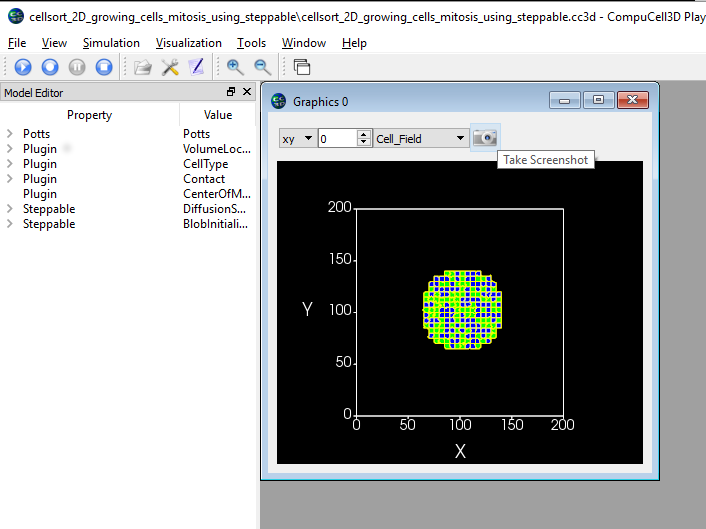The height and width of the screenshot is (529, 706).
Task: Select the DiffusionS... value cell
Action: (x=214, y=209)
